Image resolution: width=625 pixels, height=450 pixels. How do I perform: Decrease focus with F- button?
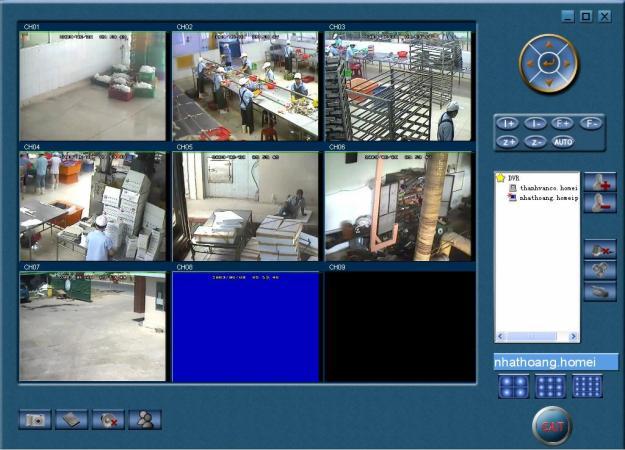(591, 124)
